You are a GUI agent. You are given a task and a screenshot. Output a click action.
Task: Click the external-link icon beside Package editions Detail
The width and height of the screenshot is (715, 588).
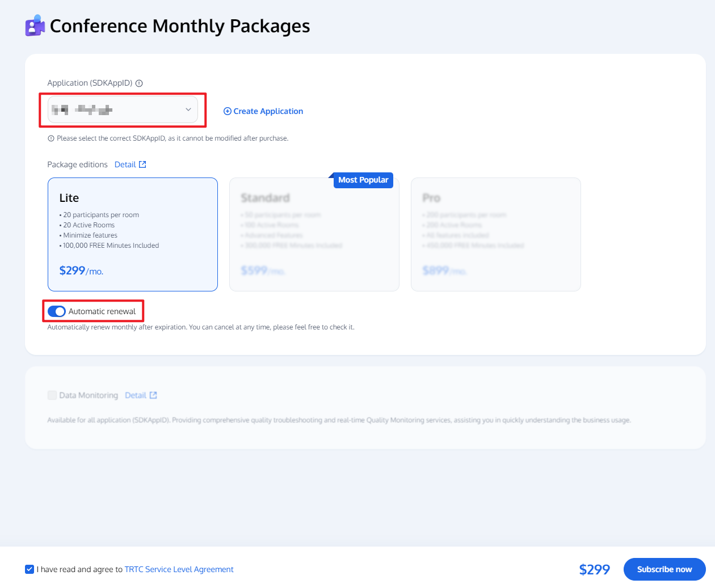142,164
